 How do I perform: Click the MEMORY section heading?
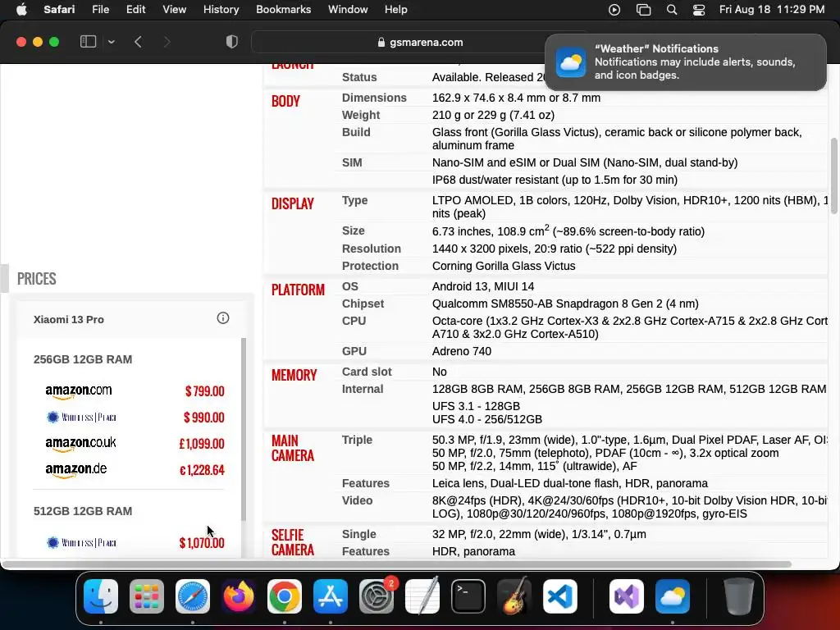click(294, 375)
